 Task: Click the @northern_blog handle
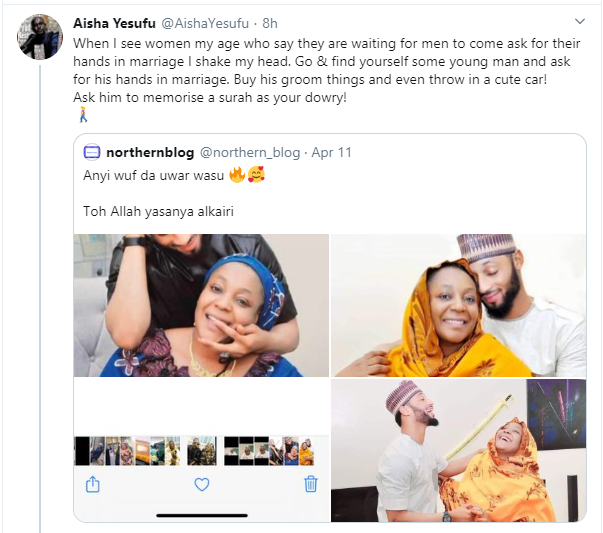pos(250,153)
